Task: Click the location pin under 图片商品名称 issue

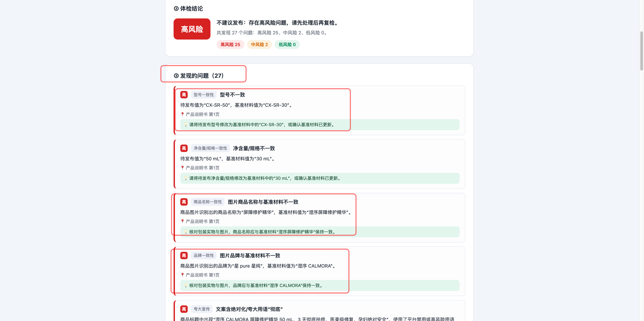Action: (x=182, y=221)
